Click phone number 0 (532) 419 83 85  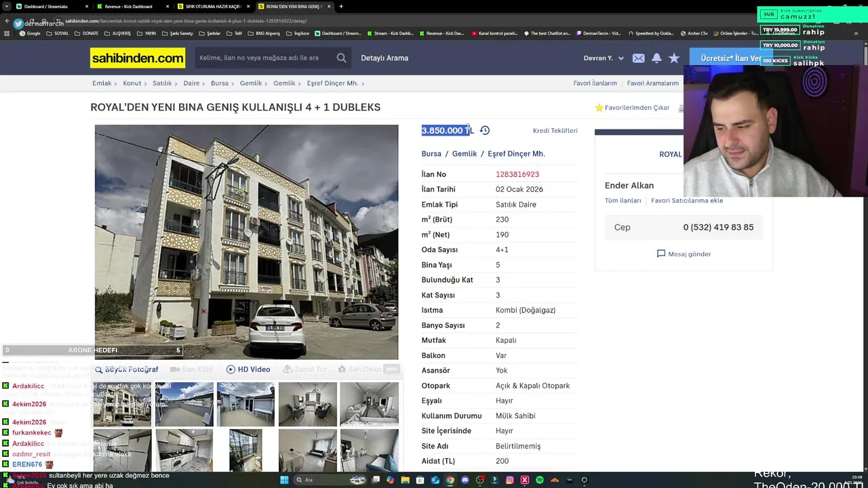point(718,227)
